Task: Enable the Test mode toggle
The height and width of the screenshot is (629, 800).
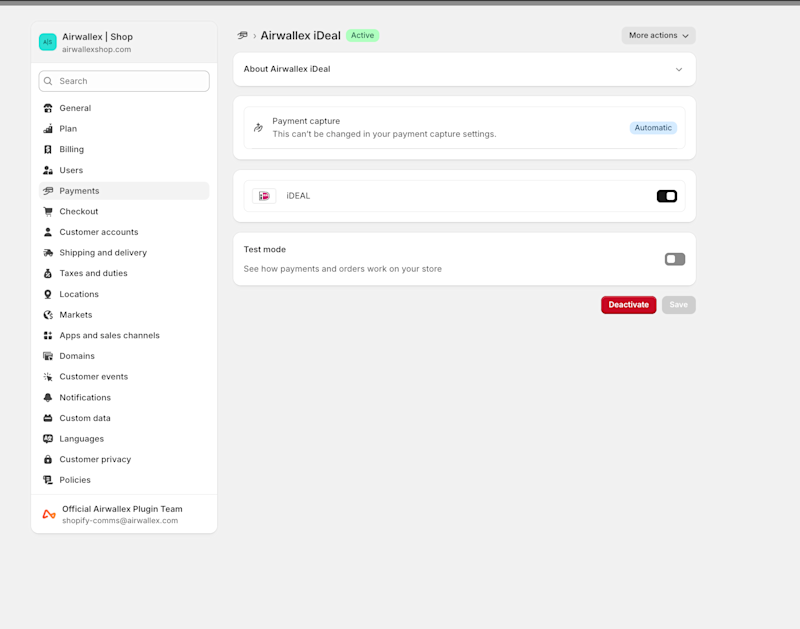Action: 674,259
